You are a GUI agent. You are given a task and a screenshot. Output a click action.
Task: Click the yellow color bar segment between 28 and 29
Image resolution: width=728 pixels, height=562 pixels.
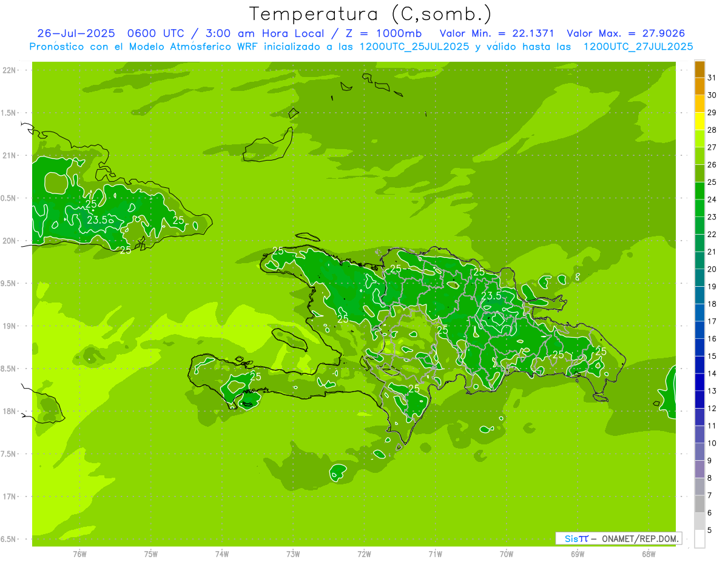pyautogui.click(x=699, y=121)
